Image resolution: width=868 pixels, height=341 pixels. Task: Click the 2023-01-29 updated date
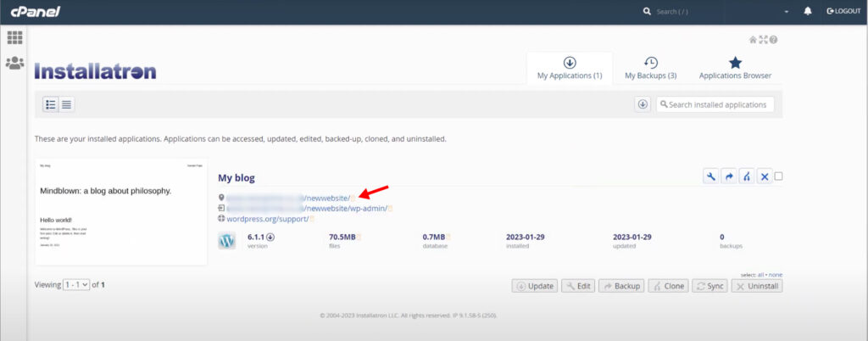pos(632,237)
